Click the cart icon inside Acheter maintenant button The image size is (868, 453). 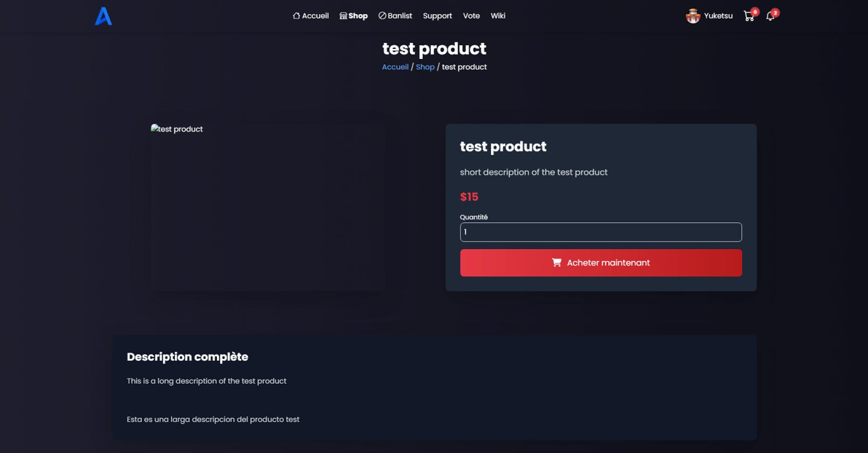[556, 262]
